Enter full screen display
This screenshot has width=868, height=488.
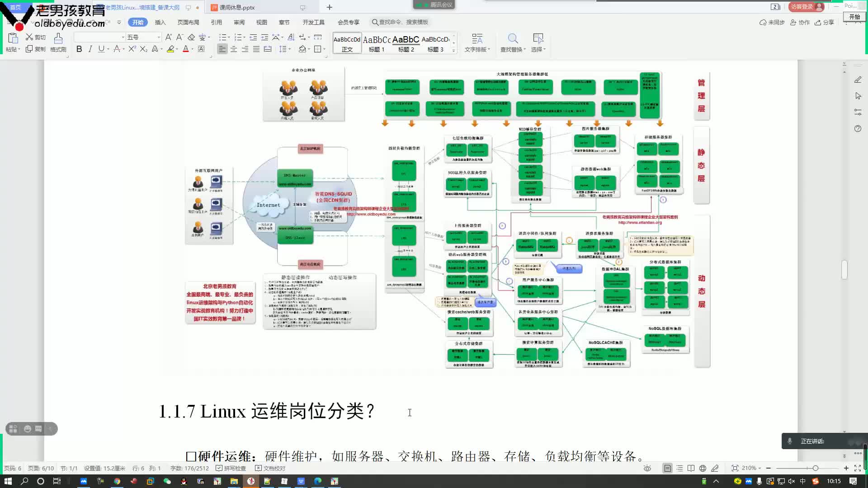[858, 468]
